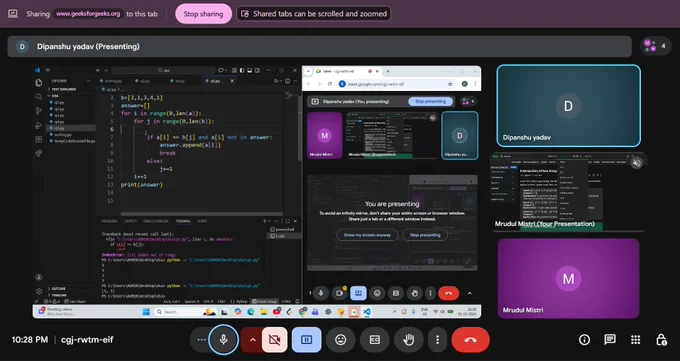Click meeting code cgj-rwtm-eif
Screen dimensions: 680x361
87,340
